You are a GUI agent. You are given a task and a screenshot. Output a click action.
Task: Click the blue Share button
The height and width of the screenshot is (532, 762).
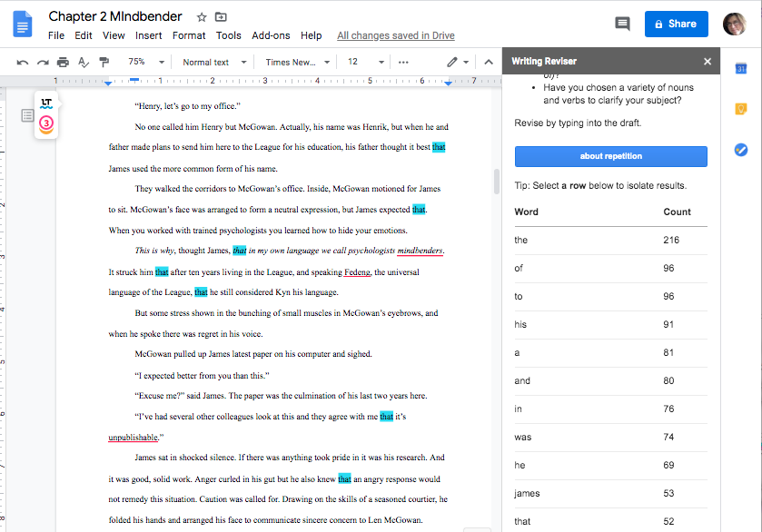[x=676, y=25]
